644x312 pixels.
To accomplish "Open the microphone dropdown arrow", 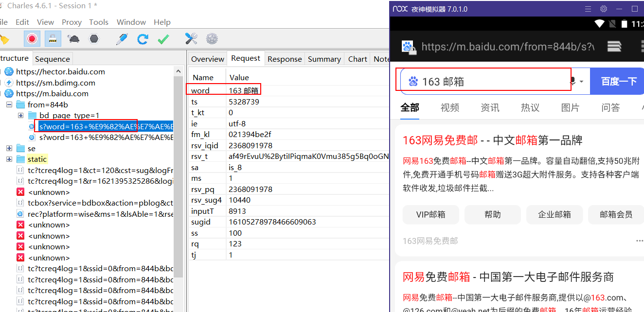I will (x=582, y=82).
